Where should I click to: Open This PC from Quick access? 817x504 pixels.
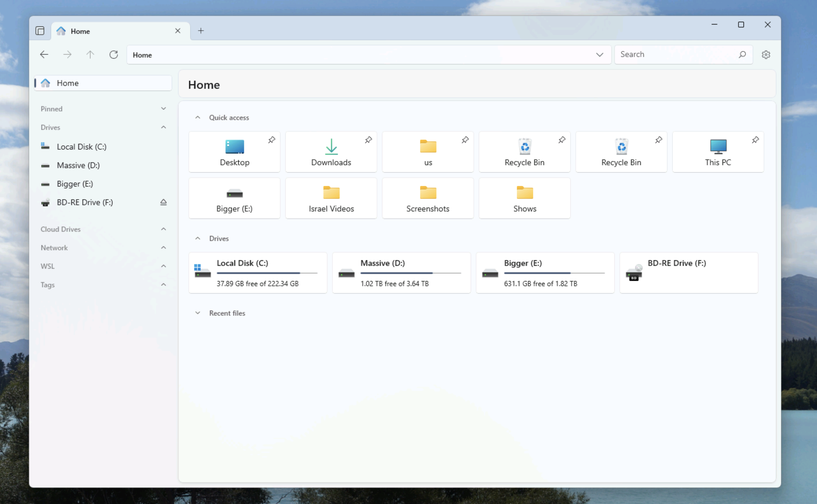coord(718,152)
